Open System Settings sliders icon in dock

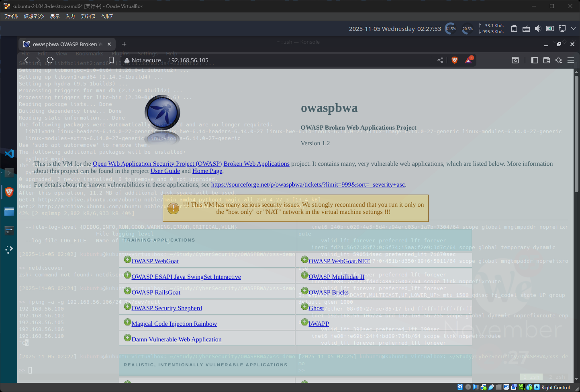[x=9, y=230]
